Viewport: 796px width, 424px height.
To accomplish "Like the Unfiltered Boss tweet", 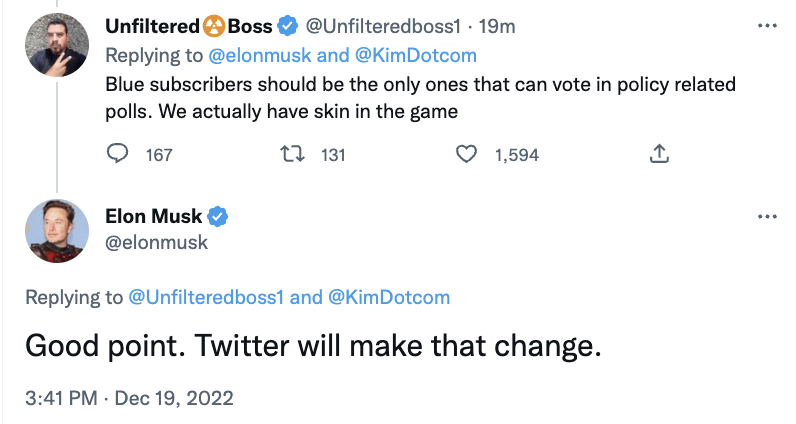I will point(466,154).
